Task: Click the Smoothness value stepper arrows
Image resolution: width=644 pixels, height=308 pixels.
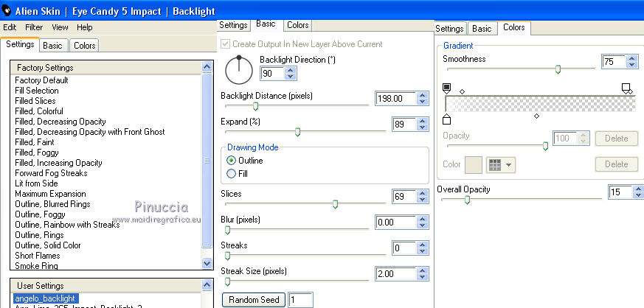Action: click(631, 61)
